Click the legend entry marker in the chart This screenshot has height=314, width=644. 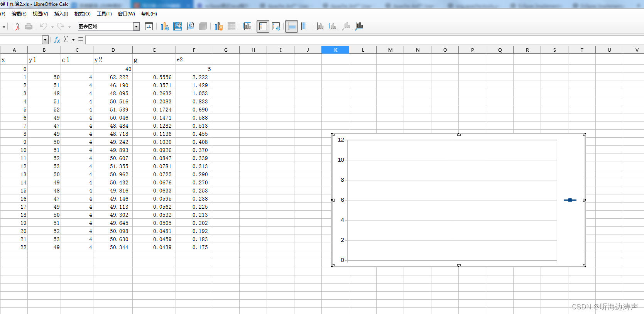pyautogui.click(x=570, y=200)
